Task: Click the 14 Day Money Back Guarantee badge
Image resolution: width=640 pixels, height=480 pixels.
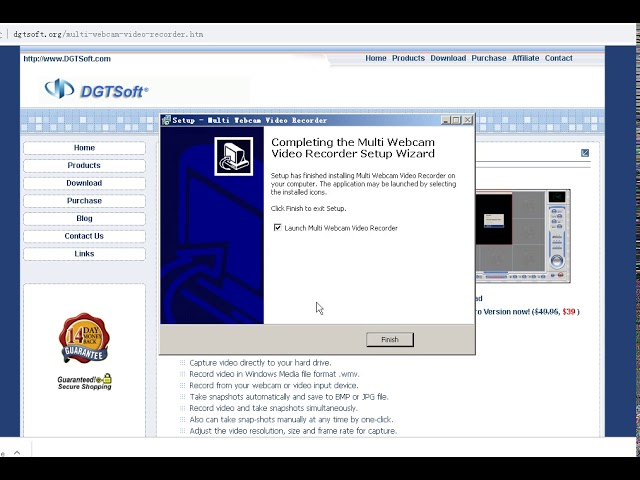Action: coord(83,339)
